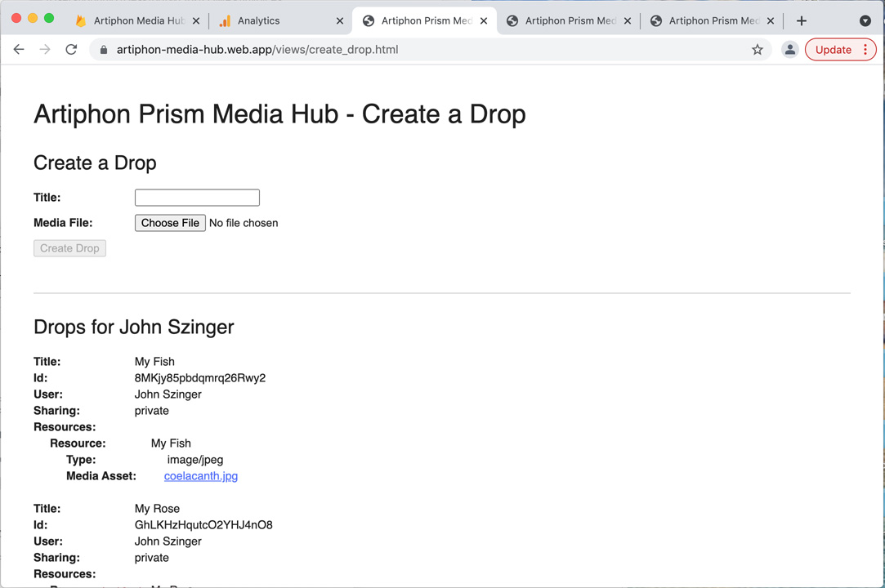Screen dimensions: 885x588
Task: Click the macOS green maximize window button
Action: (49, 18)
